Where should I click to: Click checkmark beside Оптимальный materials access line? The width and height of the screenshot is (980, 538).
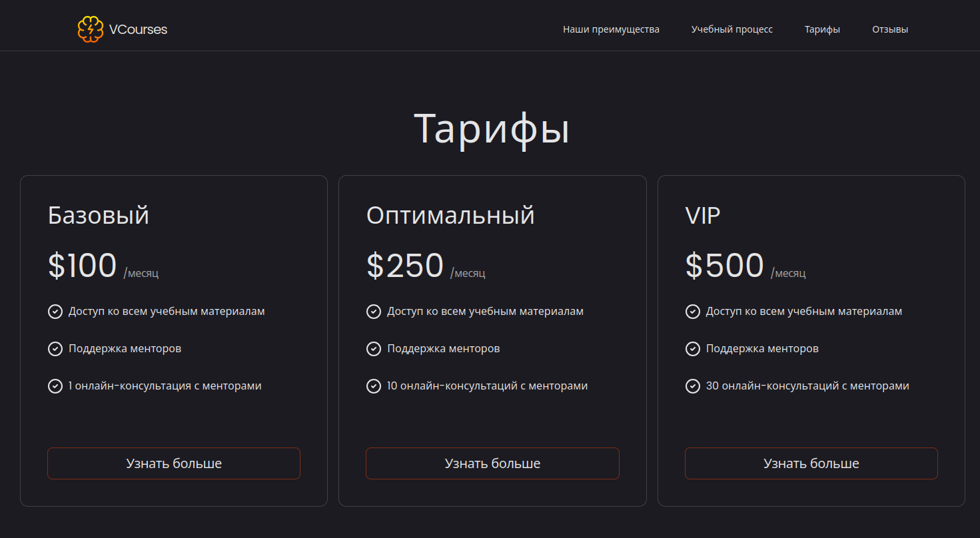(374, 312)
